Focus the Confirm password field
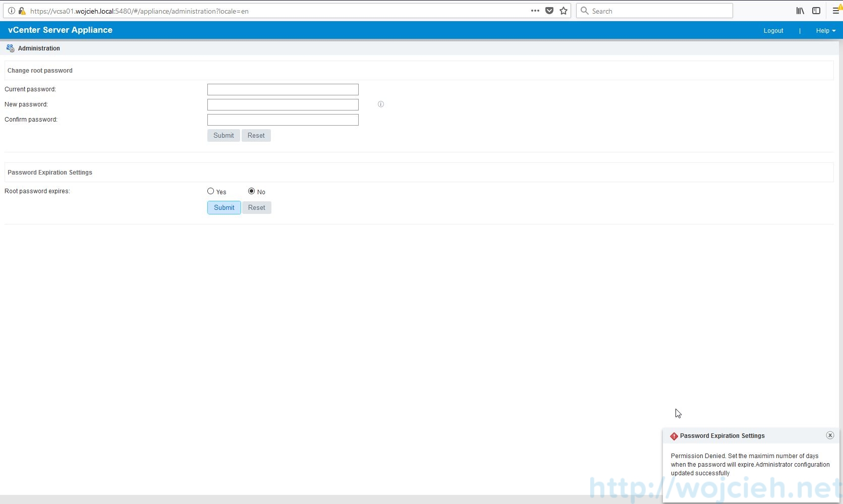 click(x=283, y=120)
